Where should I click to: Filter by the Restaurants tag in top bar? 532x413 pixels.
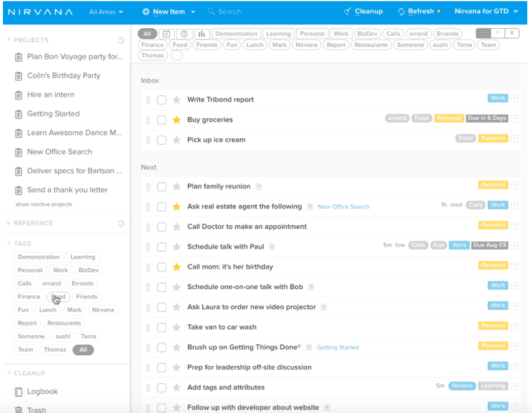pos(371,45)
